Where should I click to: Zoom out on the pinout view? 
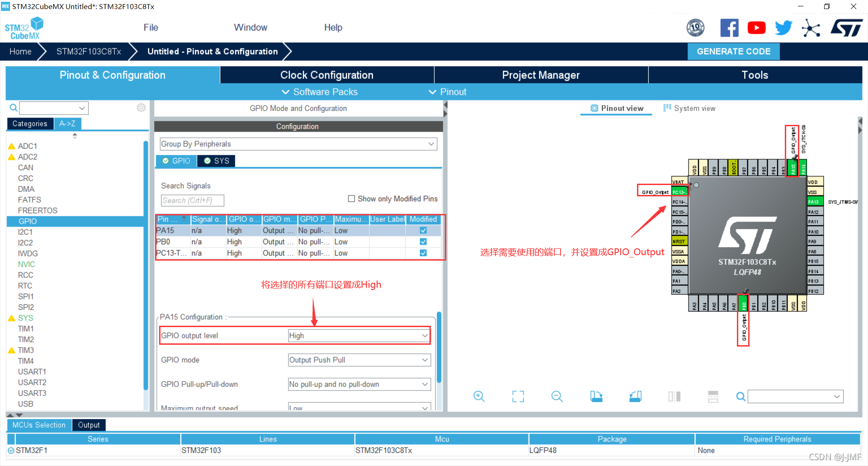coord(557,397)
